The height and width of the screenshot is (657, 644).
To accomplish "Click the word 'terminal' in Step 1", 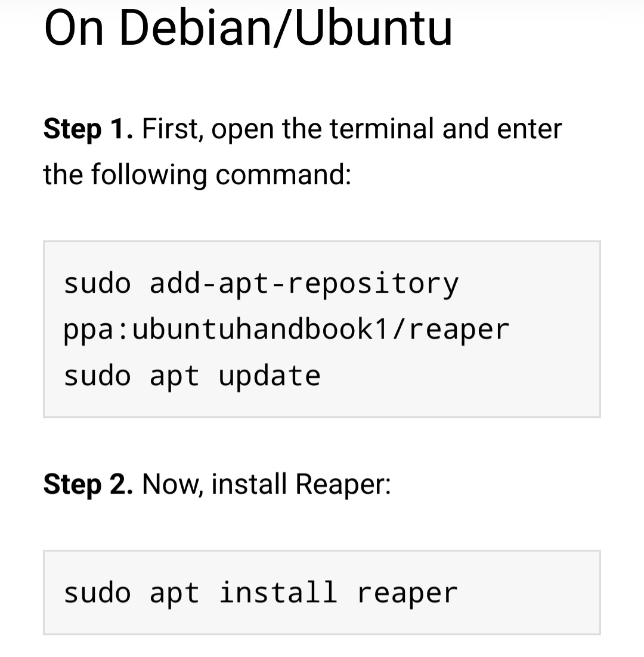I will (x=381, y=129).
